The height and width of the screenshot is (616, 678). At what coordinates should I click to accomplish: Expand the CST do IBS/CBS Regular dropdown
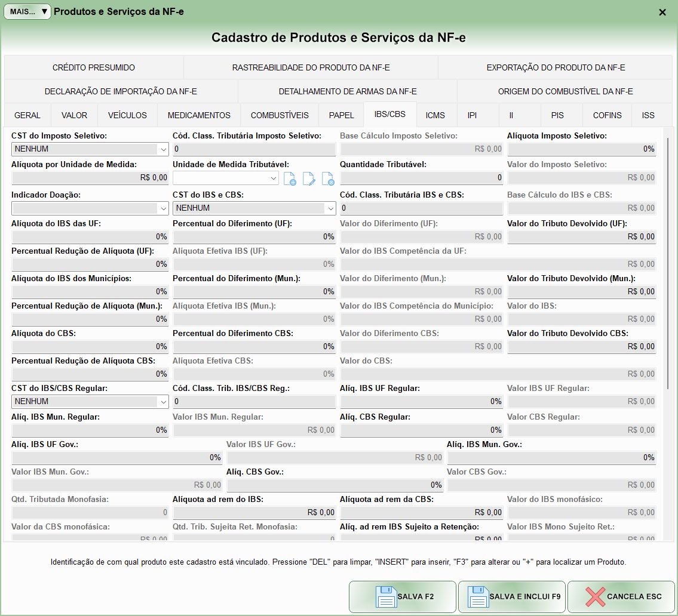pyautogui.click(x=163, y=402)
